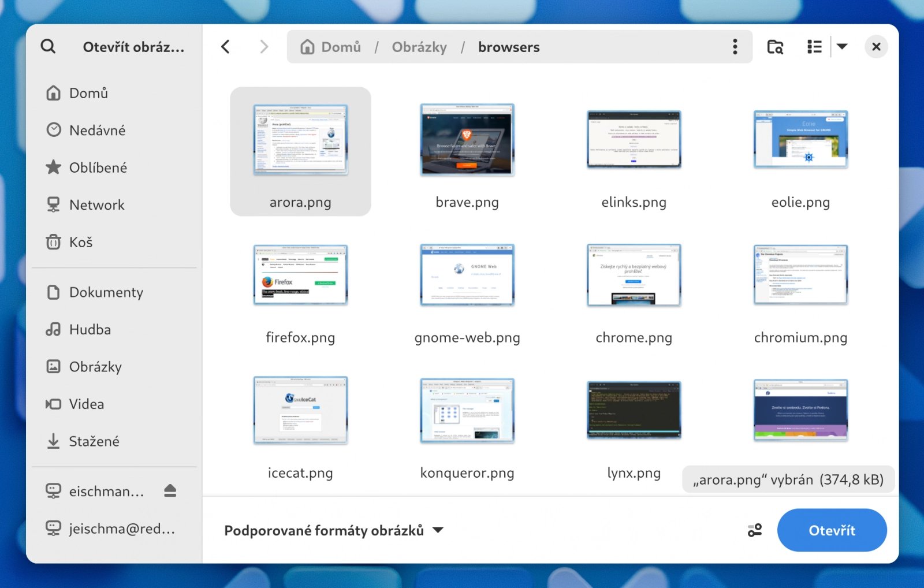Select the eolie.png thumbnail

coord(800,139)
